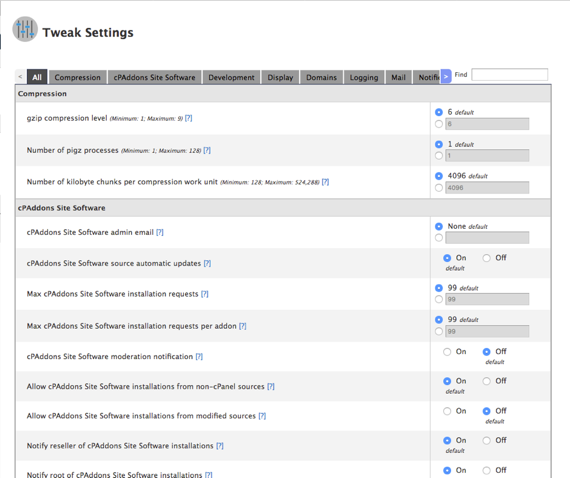The width and height of the screenshot is (570, 478).
Task: Turn On installations from modified sources
Action: click(x=447, y=411)
